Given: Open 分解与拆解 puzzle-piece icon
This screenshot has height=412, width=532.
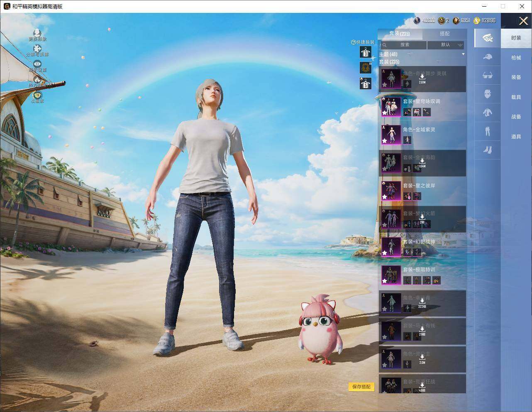Looking at the screenshot, I should (37, 49).
